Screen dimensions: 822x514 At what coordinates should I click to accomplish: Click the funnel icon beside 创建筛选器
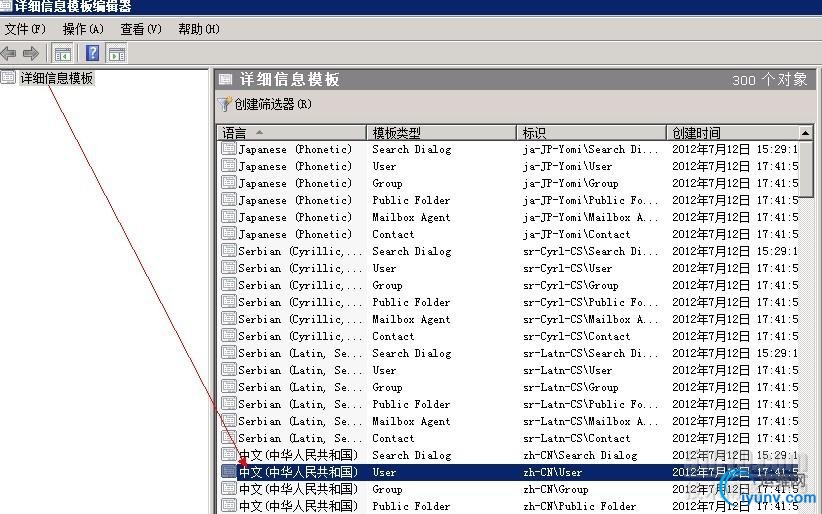tap(225, 104)
